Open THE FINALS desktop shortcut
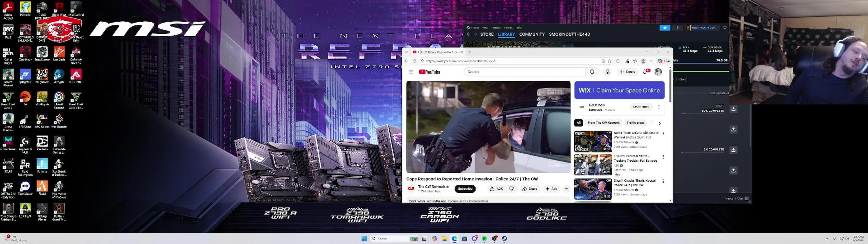The width and height of the screenshot is (868, 244). (x=76, y=76)
